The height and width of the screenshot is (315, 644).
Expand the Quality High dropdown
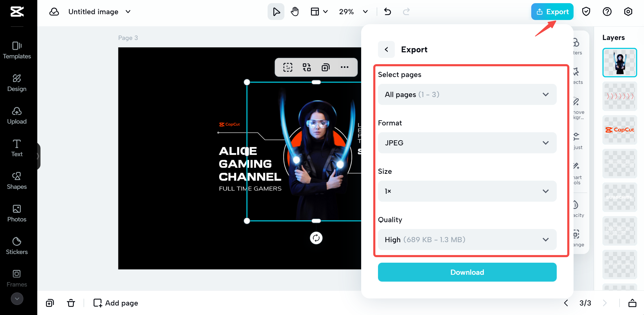tap(467, 240)
